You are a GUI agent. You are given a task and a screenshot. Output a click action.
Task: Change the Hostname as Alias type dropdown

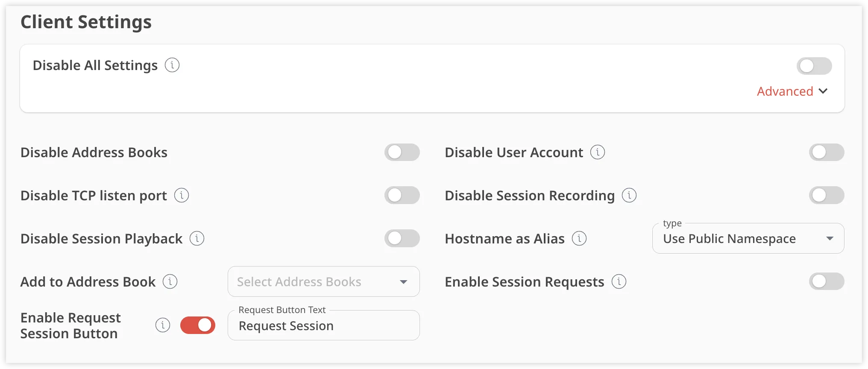(x=747, y=239)
